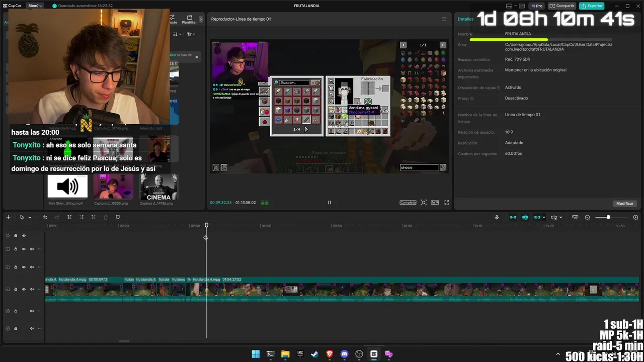Image resolution: width=644 pixels, height=362 pixels.
Task: Open the Pro subscription badge
Action: [x=537, y=6]
